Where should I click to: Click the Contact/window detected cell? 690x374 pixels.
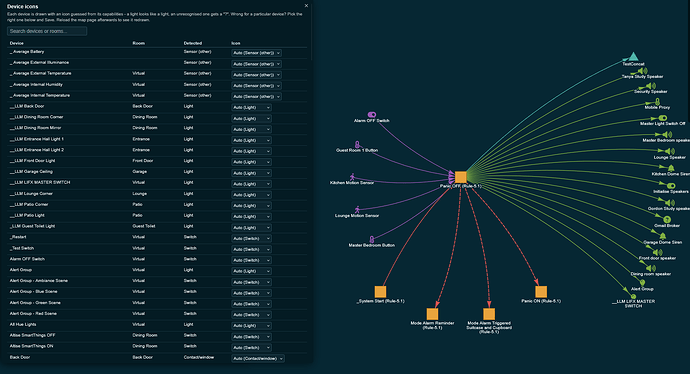click(199, 357)
